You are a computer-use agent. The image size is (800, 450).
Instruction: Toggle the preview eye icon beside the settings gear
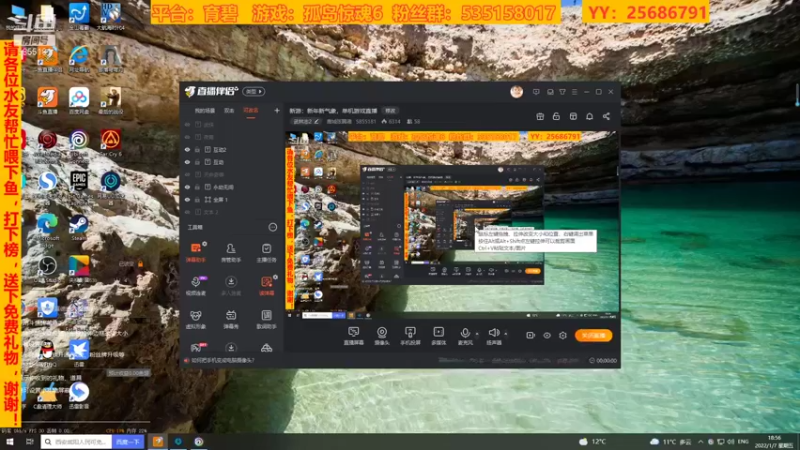[x=546, y=335]
